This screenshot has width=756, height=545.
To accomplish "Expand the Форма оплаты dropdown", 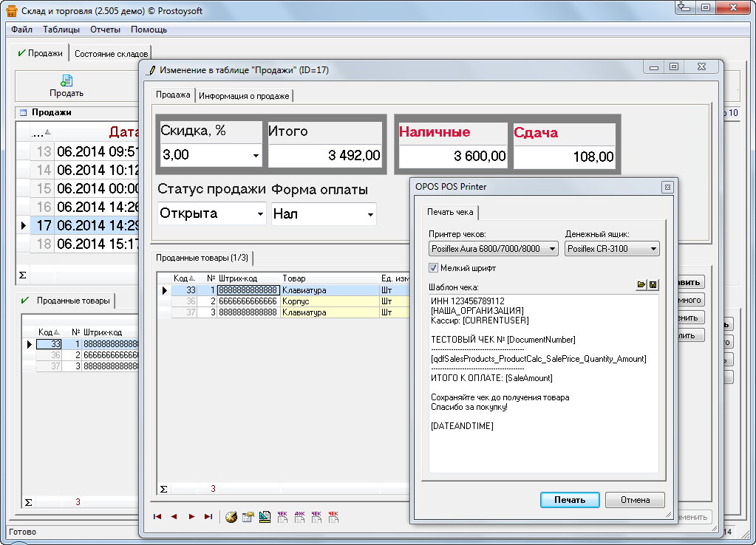I will 370,215.
